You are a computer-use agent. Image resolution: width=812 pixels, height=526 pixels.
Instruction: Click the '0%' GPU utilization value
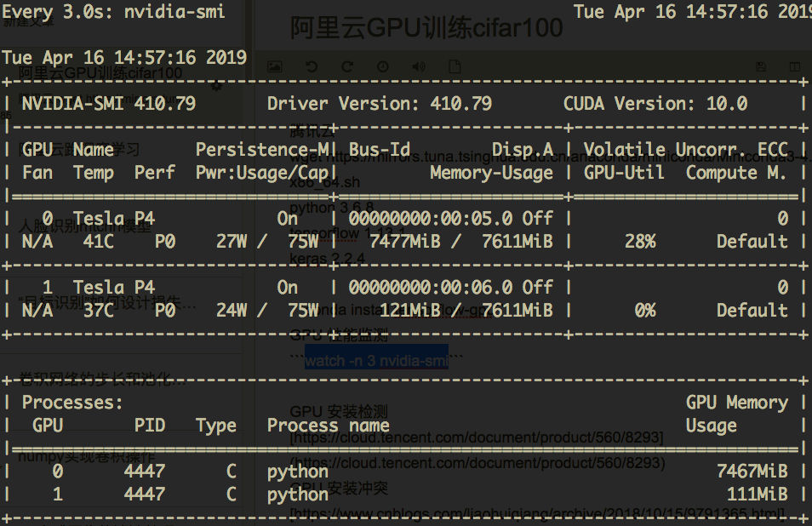click(x=645, y=310)
